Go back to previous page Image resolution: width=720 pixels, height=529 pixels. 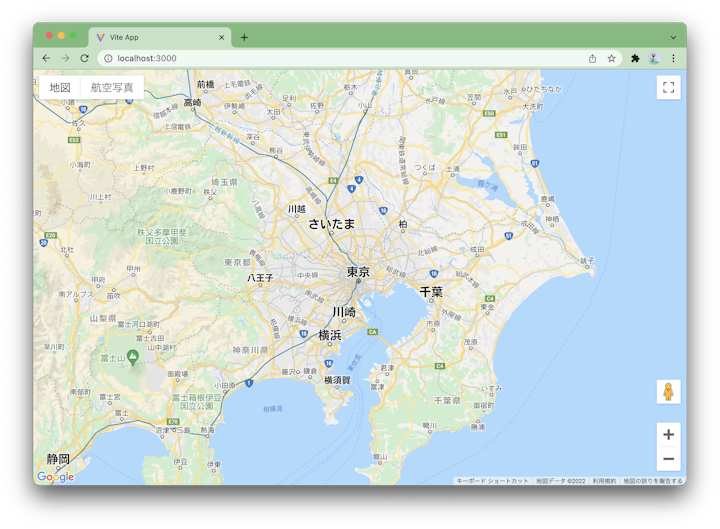pos(46,59)
